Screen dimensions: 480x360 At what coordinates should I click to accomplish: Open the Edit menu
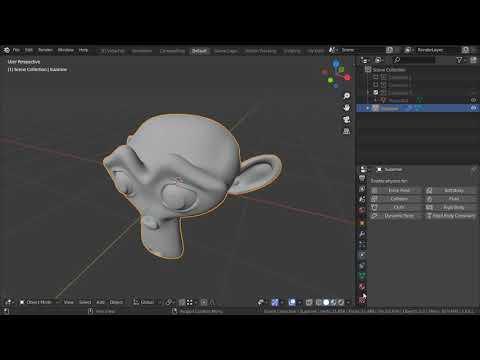tap(29, 50)
